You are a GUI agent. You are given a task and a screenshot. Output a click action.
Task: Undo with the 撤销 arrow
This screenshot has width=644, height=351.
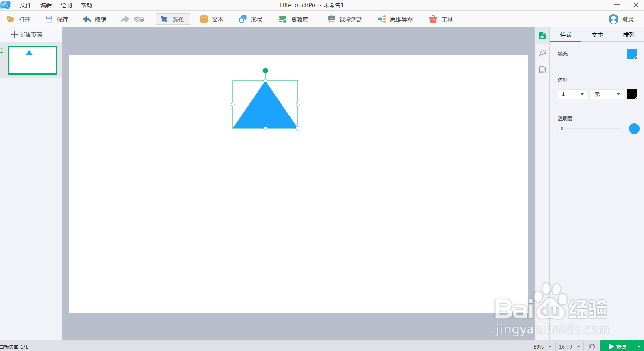[87, 19]
